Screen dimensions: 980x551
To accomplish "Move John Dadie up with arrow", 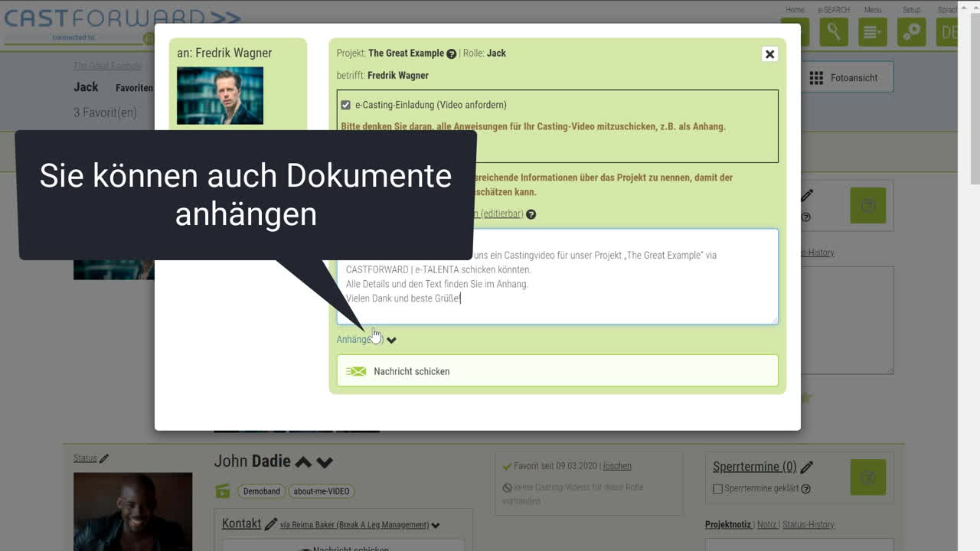I will pyautogui.click(x=303, y=462).
